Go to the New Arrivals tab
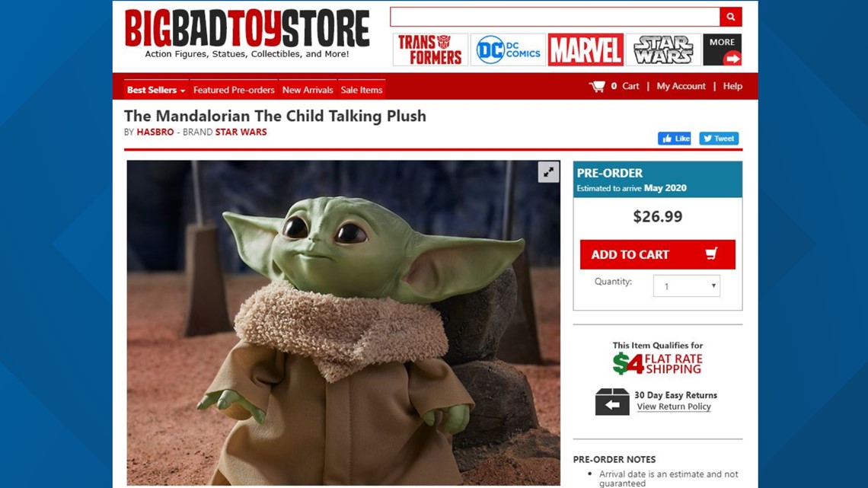The image size is (868, 488). tap(308, 90)
